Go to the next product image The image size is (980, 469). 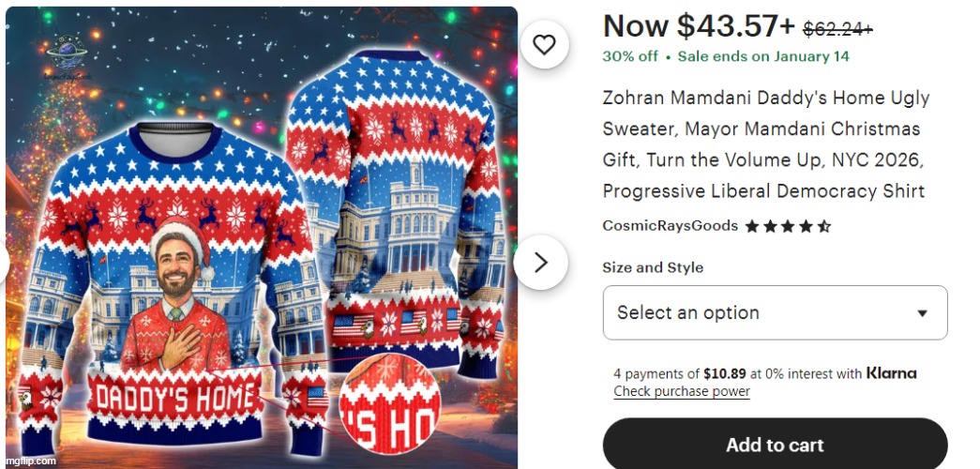(540, 262)
